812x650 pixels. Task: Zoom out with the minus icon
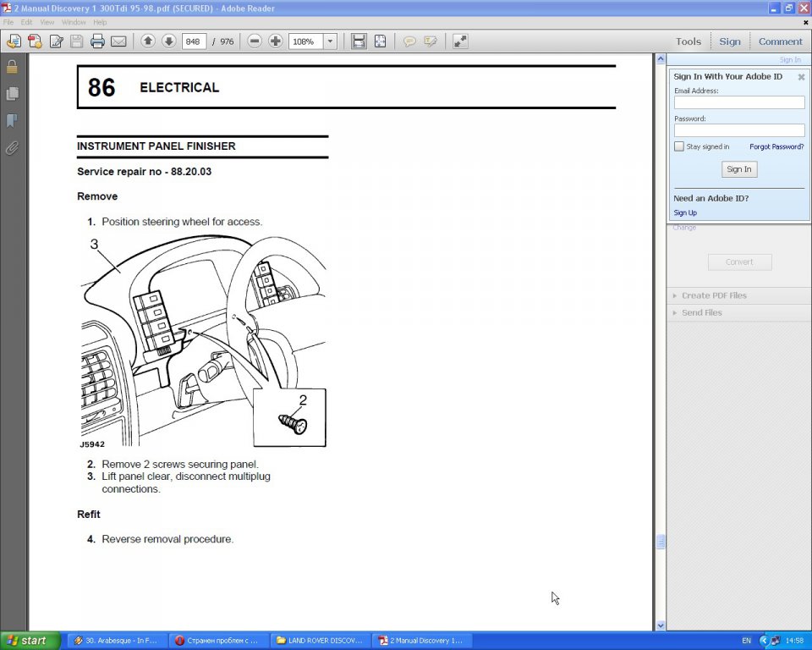pyautogui.click(x=255, y=41)
